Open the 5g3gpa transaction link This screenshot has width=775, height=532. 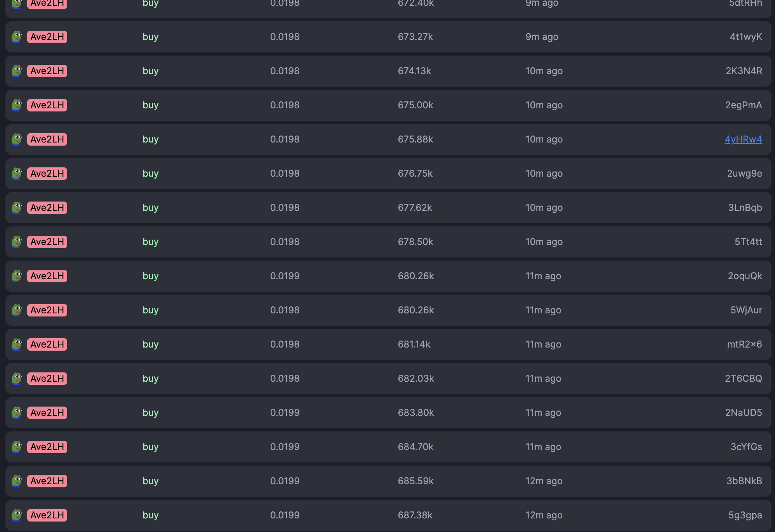745,515
